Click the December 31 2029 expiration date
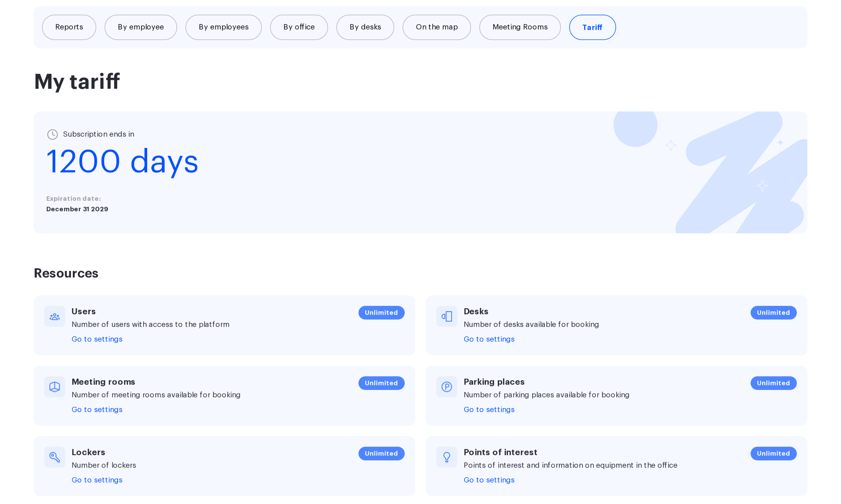This screenshot has height=504, width=841. pyautogui.click(x=77, y=209)
